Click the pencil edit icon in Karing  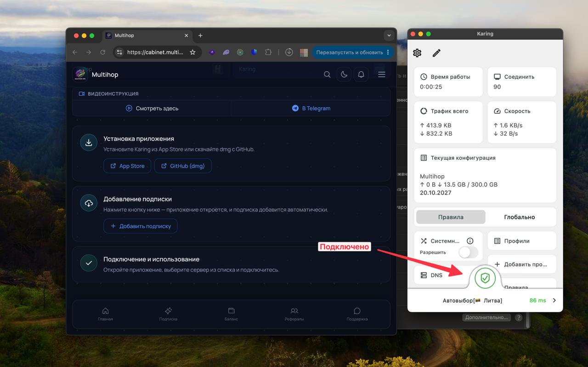tap(436, 53)
